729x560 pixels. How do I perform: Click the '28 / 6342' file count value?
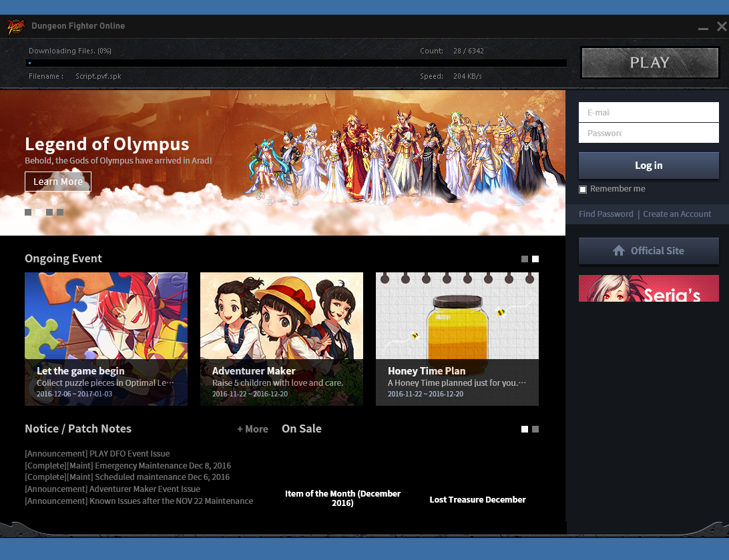point(469,51)
